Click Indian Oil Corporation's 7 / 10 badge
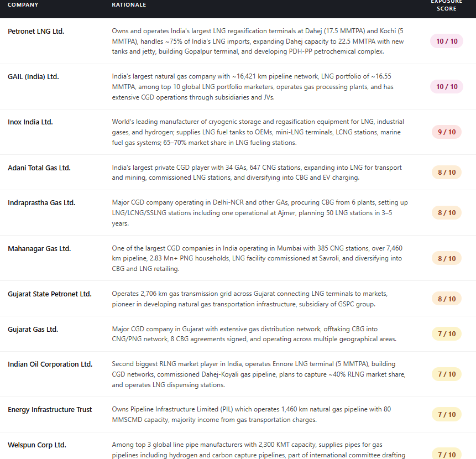This screenshot has height=459, width=476. click(x=447, y=374)
